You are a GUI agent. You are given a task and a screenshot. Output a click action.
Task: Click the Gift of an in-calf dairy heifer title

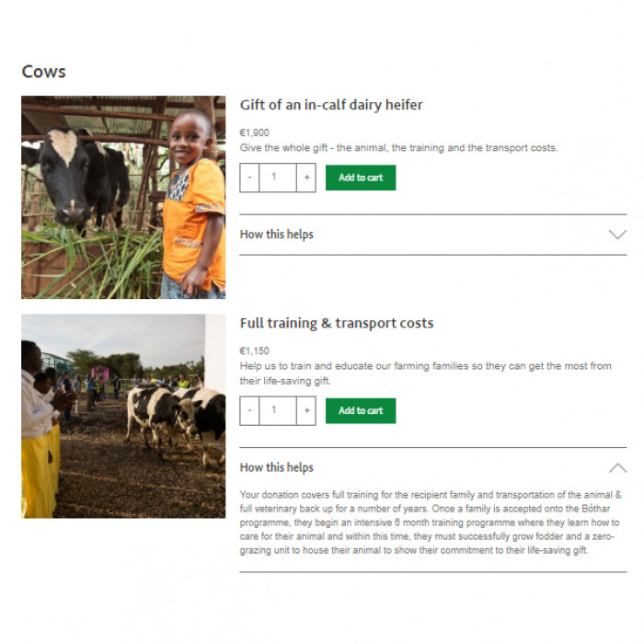tap(331, 105)
